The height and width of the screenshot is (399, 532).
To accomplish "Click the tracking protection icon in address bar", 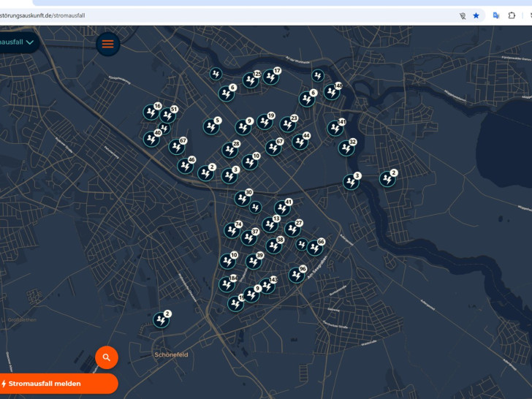I will click(x=462, y=15).
